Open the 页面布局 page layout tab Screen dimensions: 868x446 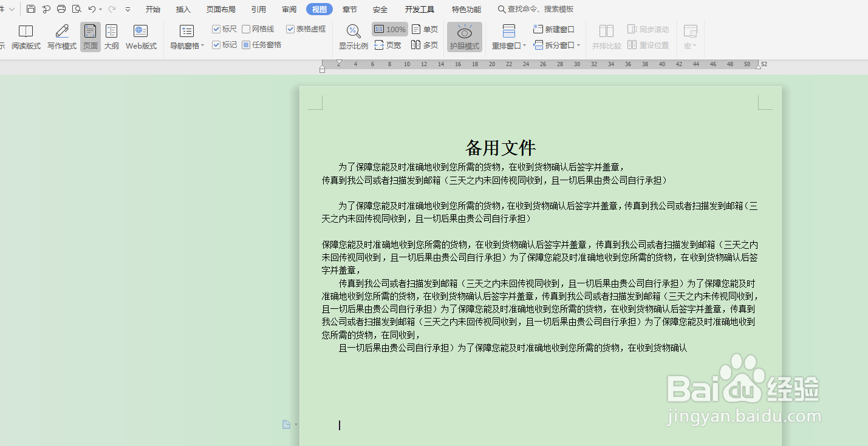pyautogui.click(x=220, y=9)
